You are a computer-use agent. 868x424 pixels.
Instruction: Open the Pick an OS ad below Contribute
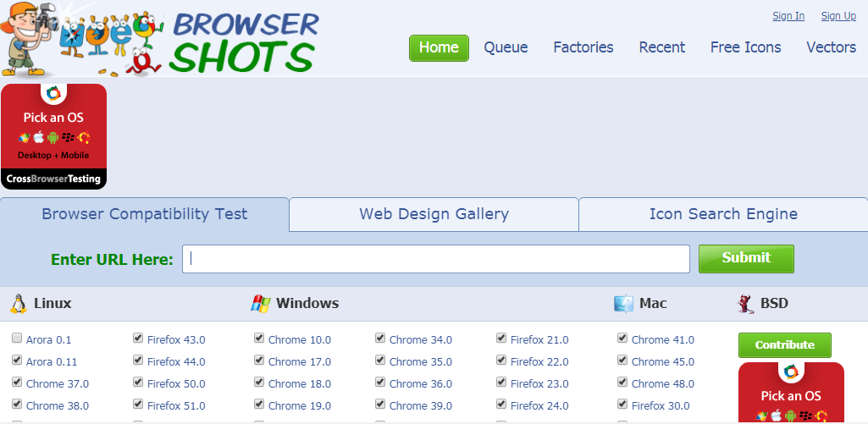[791, 393]
